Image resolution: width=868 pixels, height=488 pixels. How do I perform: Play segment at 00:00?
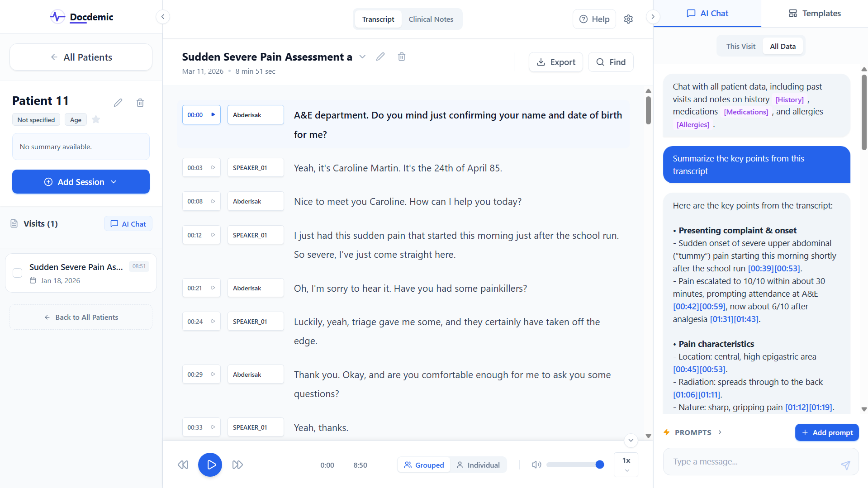click(201, 115)
